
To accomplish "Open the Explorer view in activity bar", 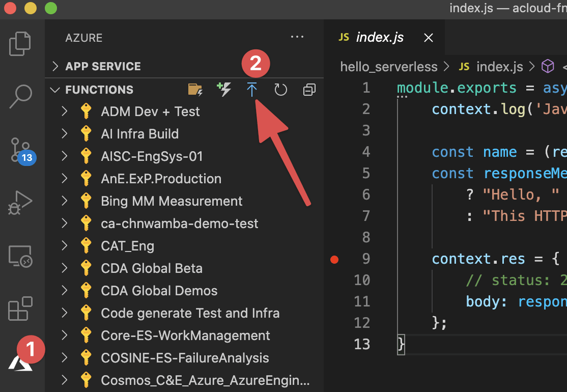I will pyautogui.click(x=20, y=44).
